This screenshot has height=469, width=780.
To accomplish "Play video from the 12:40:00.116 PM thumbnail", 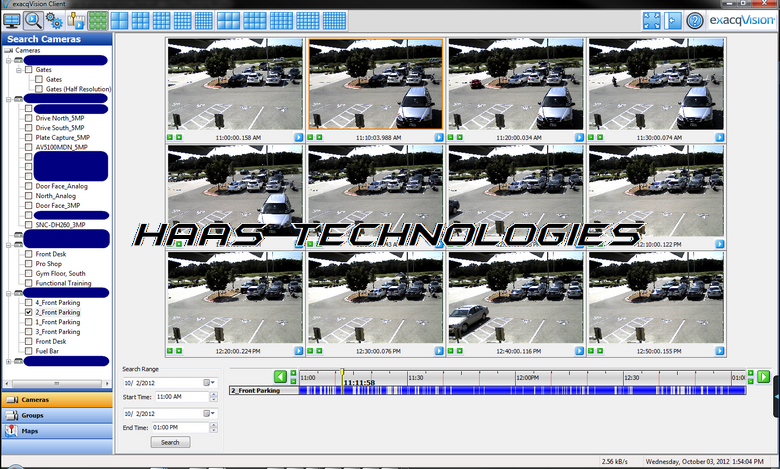I will point(580,351).
